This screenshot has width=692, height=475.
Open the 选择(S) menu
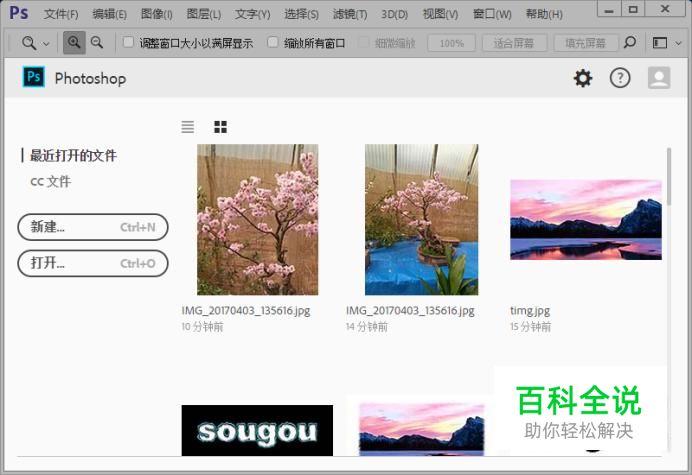click(301, 14)
